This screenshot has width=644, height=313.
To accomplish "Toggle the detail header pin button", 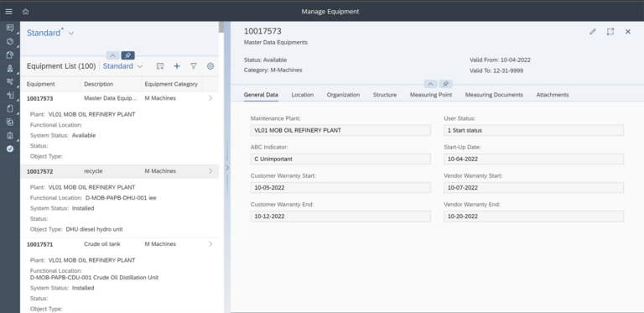I will pyautogui.click(x=445, y=84).
